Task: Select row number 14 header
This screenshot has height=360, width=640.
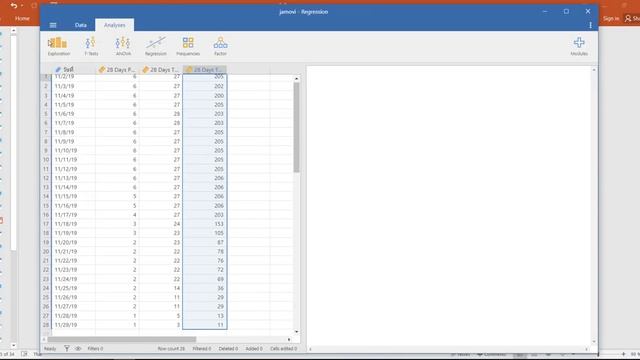Action: pyautogui.click(x=46, y=196)
